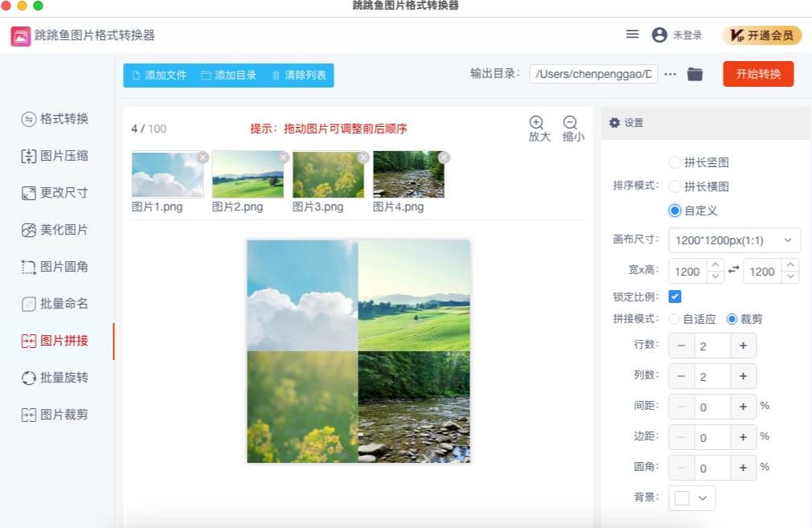The image size is (812, 528).
Task: Select 自定义 sort mode
Action: (675, 211)
